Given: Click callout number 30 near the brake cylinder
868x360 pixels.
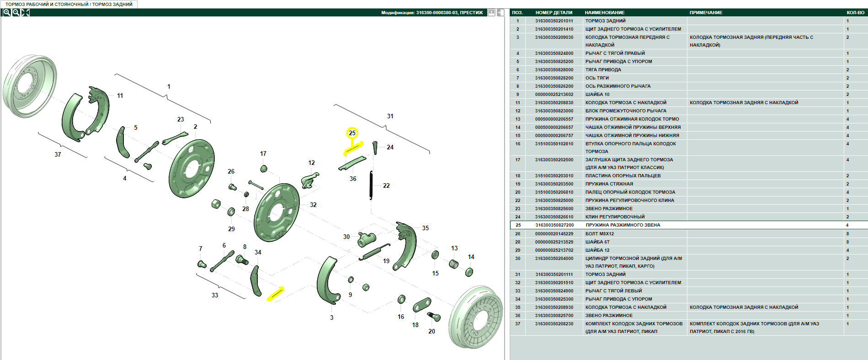Looking at the screenshot, I should point(346,237).
